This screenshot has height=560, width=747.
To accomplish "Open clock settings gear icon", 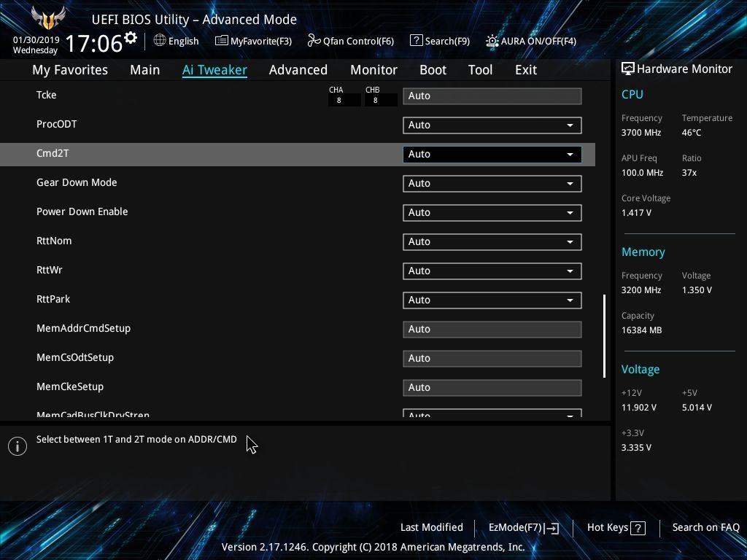I will 131,37.
